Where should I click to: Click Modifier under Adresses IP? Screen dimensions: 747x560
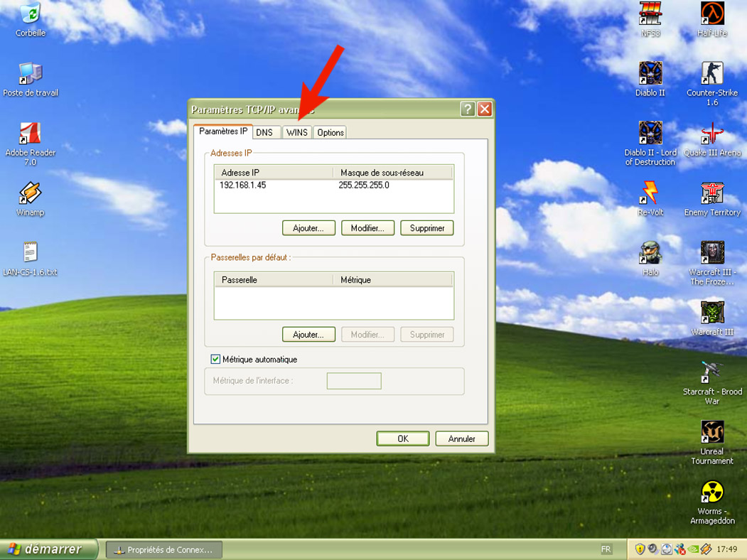tap(367, 228)
